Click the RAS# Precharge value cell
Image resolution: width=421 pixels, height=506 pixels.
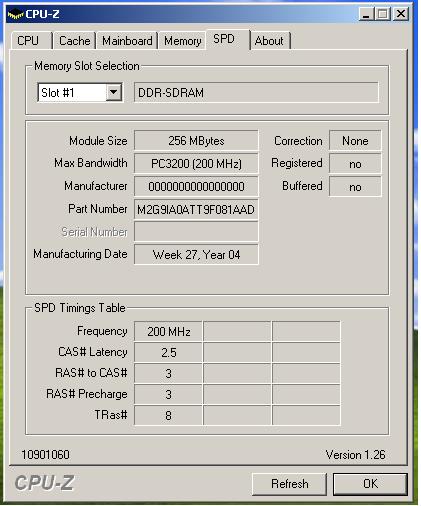[x=168, y=394]
